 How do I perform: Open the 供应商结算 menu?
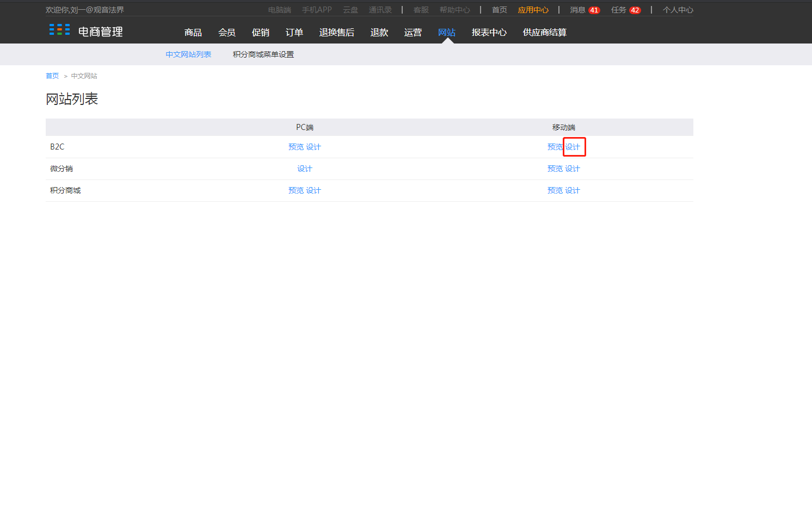545,33
